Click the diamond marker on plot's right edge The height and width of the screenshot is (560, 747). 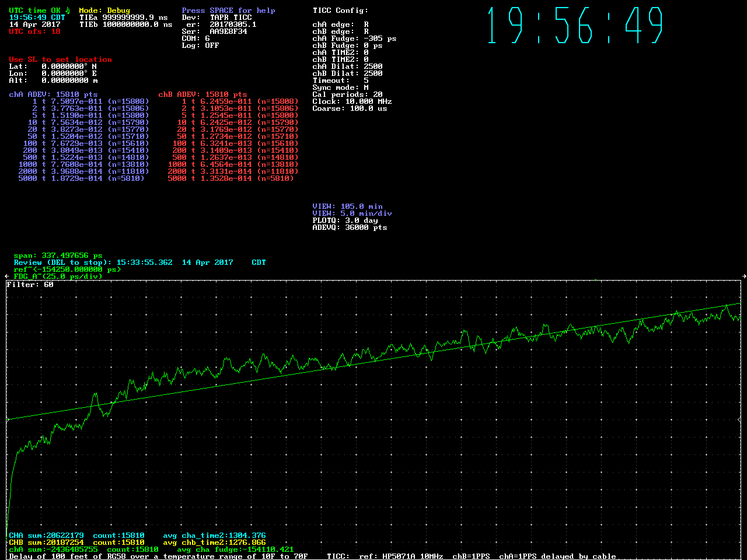point(739,419)
